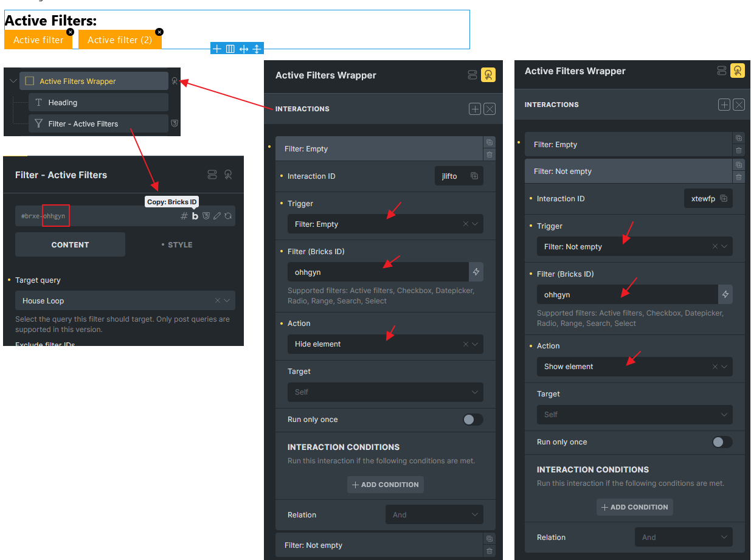
Task: Clear the House Loop target query selection
Action: (x=218, y=301)
